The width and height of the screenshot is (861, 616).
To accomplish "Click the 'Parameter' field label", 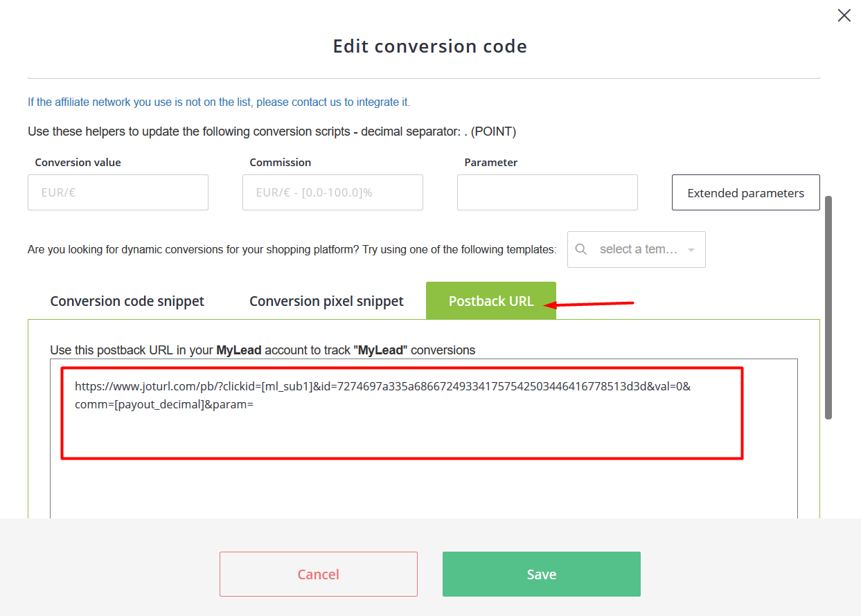I will click(x=490, y=163).
